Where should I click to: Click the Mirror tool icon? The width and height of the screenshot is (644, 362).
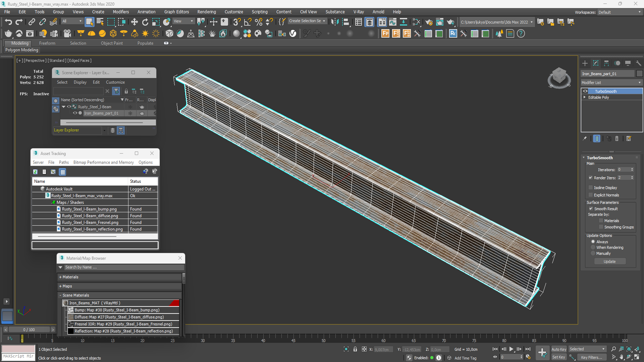335,22
